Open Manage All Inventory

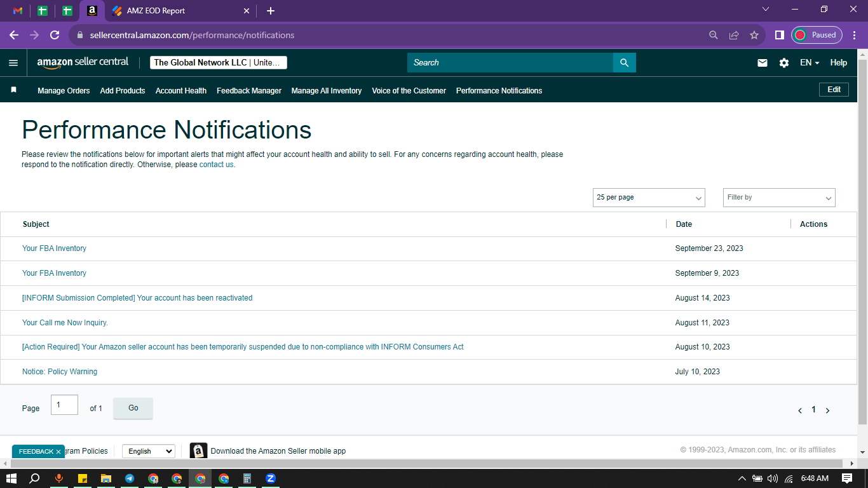327,91
